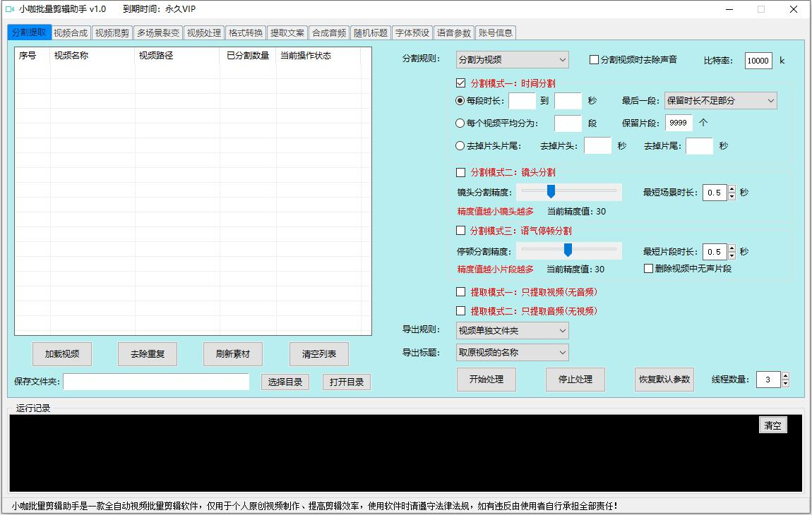Open the 格式转换 tab
This screenshot has width=812, height=515.
click(245, 32)
